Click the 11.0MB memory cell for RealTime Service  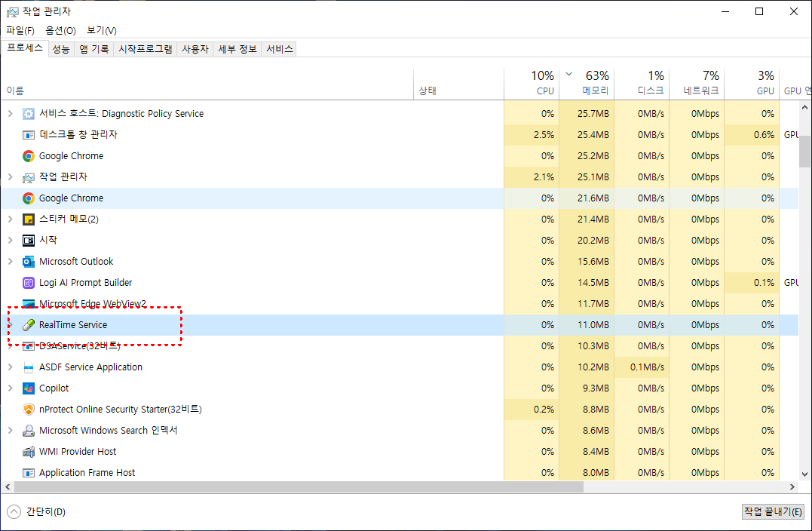pyautogui.click(x=587, y=325)
